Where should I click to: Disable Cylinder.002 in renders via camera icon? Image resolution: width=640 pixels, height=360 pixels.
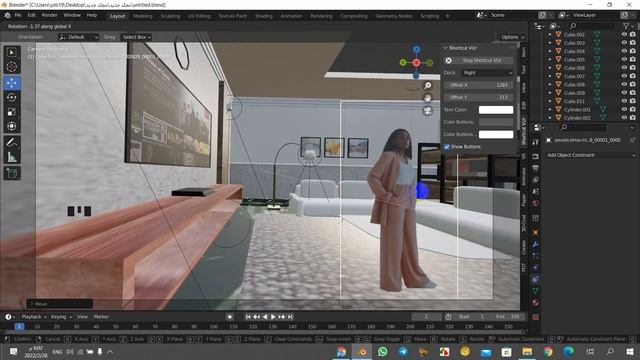(x=633, y=118)
